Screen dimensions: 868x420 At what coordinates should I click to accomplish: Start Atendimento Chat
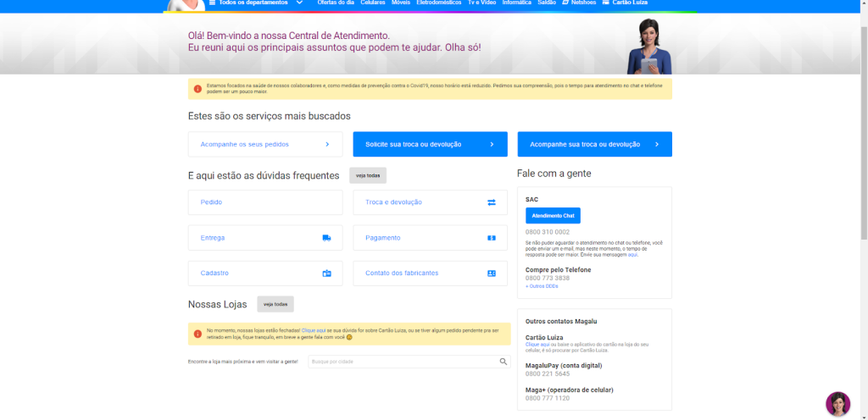coord(553,216)
